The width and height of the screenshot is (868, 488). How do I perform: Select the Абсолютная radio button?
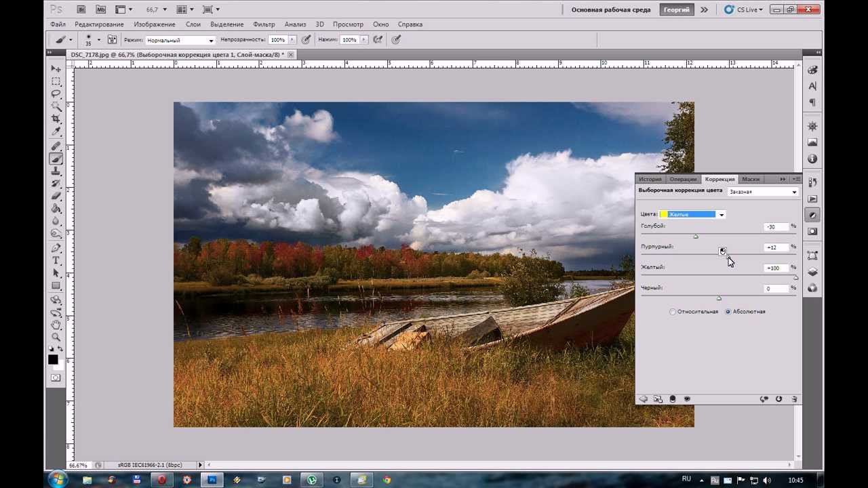coord(728,312)
